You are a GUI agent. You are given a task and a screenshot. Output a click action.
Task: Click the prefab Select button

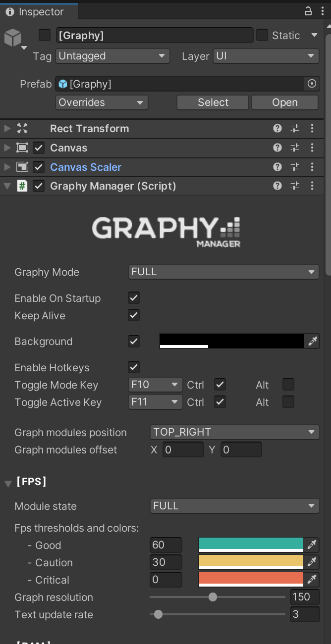pyautogui.click(x=213, y=102)
